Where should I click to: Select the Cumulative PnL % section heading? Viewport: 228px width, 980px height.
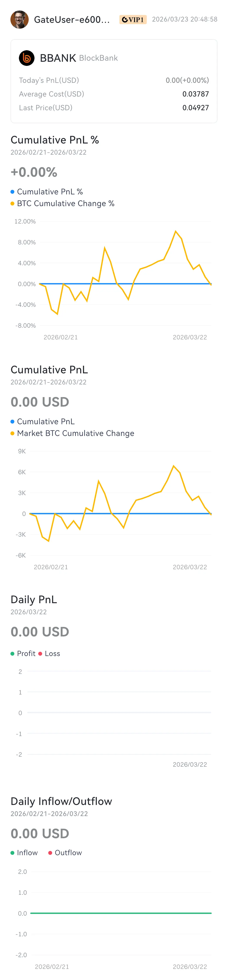(55, 140)
